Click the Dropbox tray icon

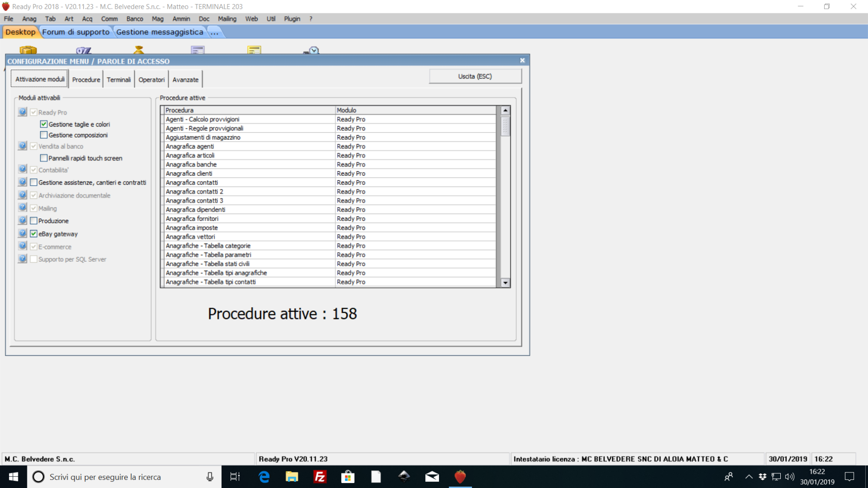coord(762,477)
